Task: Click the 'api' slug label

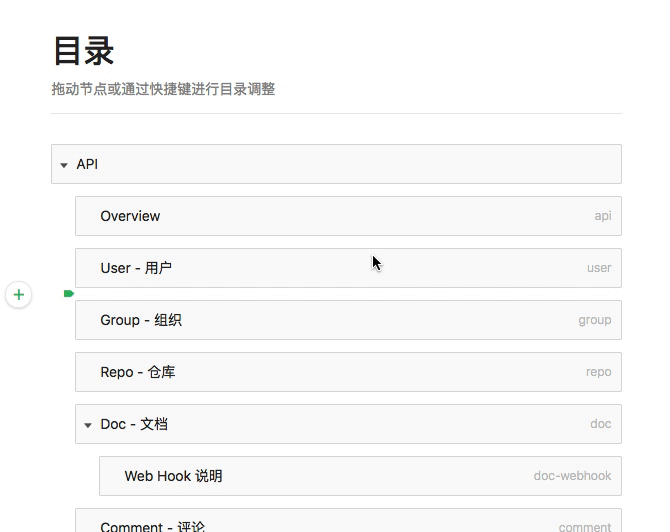Action: [x=602, y=216]
